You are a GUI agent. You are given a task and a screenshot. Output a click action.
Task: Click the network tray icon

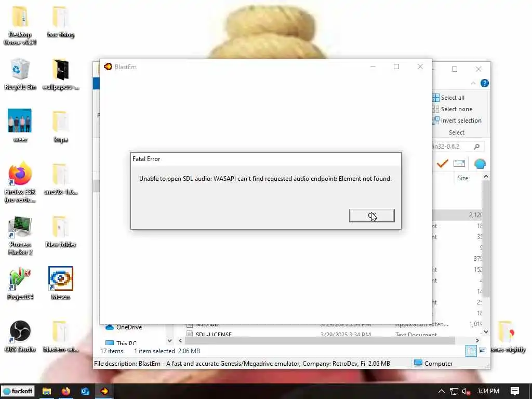click(x=454, y=391)
